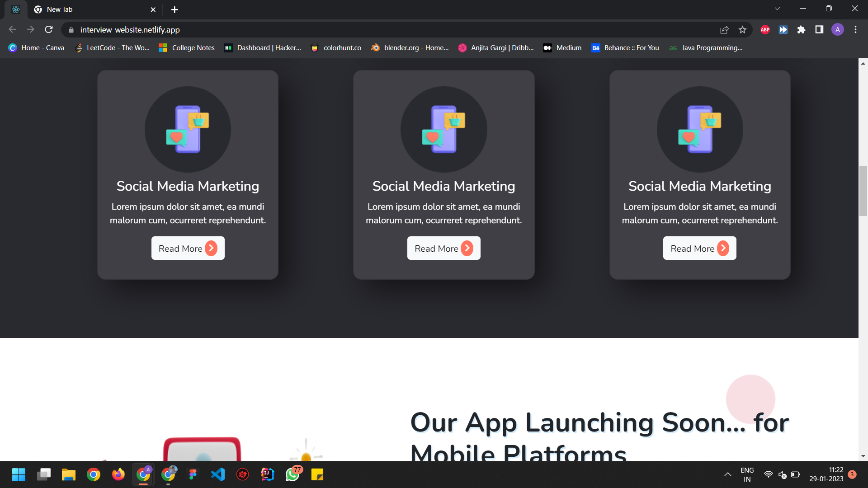Open WhatsApp from the taskbar
The width and height of the screenshot is (868, 488).
(292, 474)
